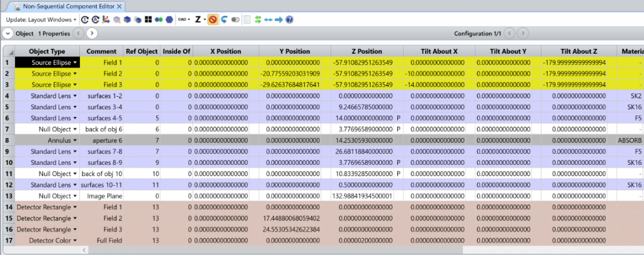Click the 'aperture 6' comment cell
The height and width of the screenshot is (255, 644).
tap(102, 140)
